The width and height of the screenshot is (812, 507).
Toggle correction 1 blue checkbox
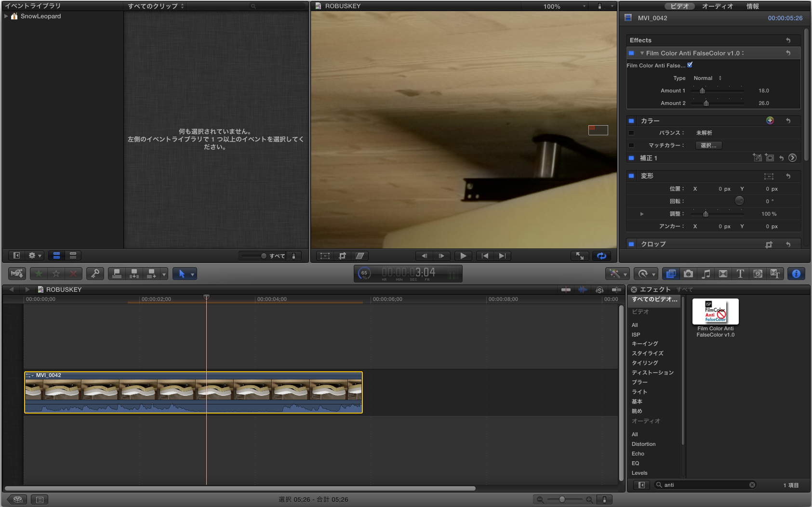[x=631, y=158]
